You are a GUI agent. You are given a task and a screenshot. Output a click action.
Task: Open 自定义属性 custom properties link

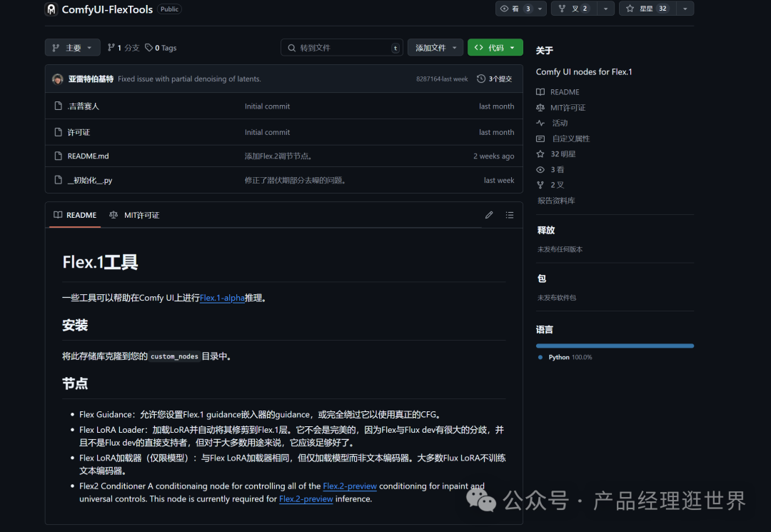[563, 139]
